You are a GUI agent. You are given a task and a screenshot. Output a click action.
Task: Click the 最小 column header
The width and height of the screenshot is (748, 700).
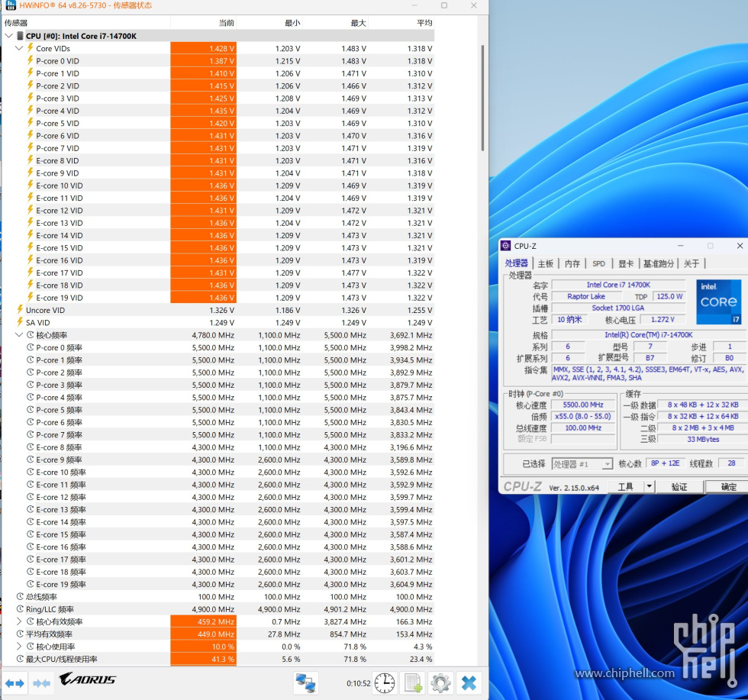(x=269, y=22)
